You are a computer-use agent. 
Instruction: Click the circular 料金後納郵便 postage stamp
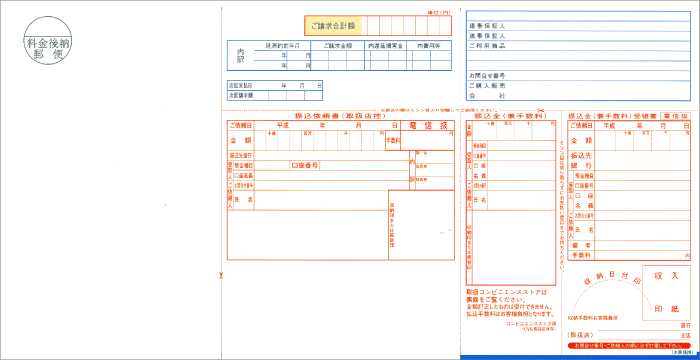click(x=47, y=41)
